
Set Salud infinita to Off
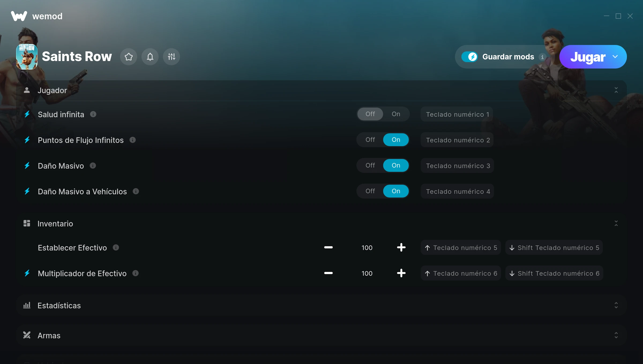tap(370, 114)
